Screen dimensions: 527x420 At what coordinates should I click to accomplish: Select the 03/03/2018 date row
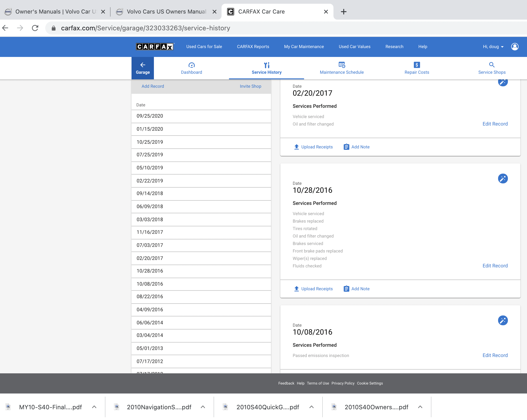[x=201, y=219]
